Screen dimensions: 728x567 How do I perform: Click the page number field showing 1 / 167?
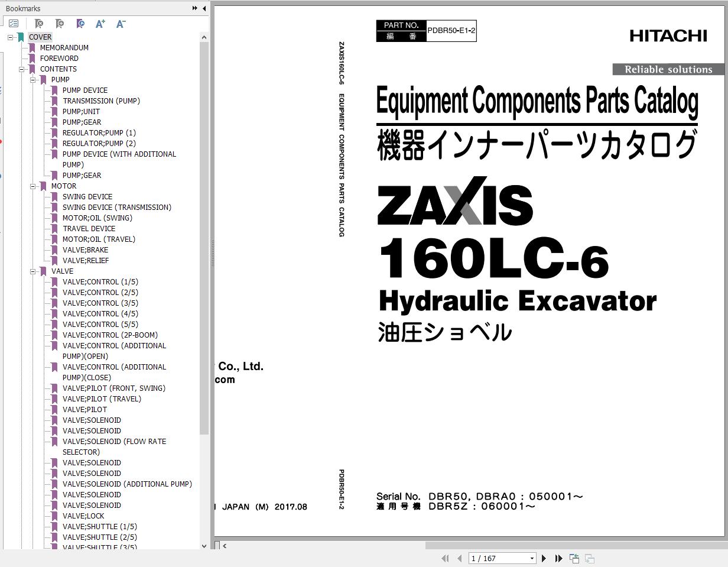point(499,558)
